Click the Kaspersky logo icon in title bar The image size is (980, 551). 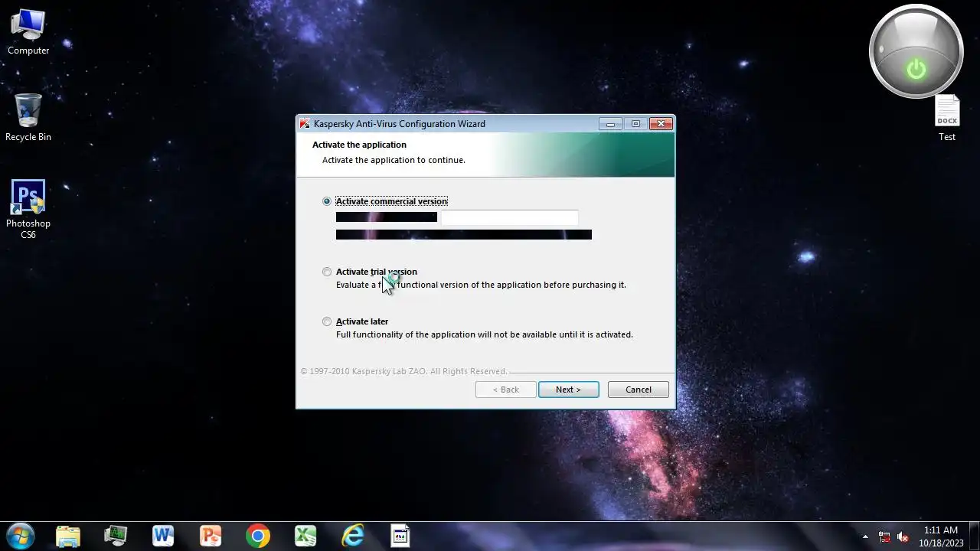point(305,124)
